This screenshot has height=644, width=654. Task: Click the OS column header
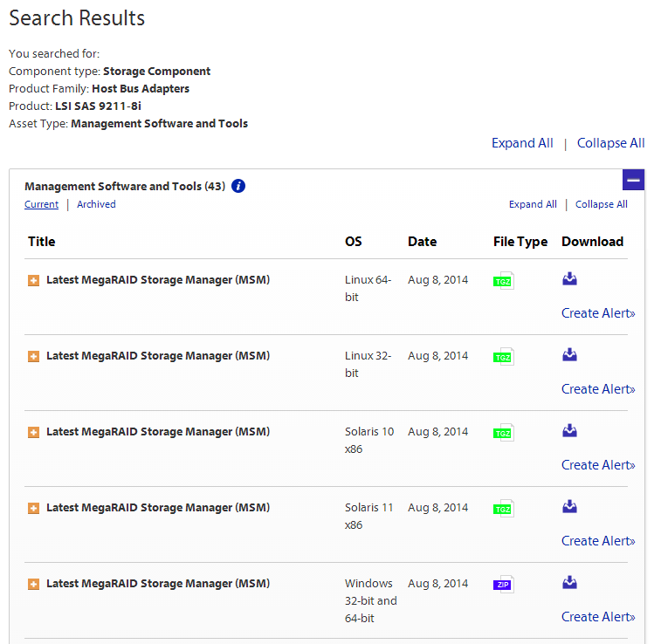click(354, 242)
